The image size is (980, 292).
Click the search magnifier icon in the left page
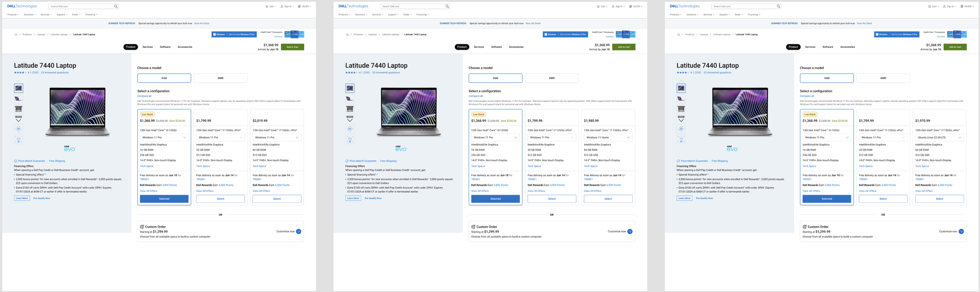tap(116, 6)
